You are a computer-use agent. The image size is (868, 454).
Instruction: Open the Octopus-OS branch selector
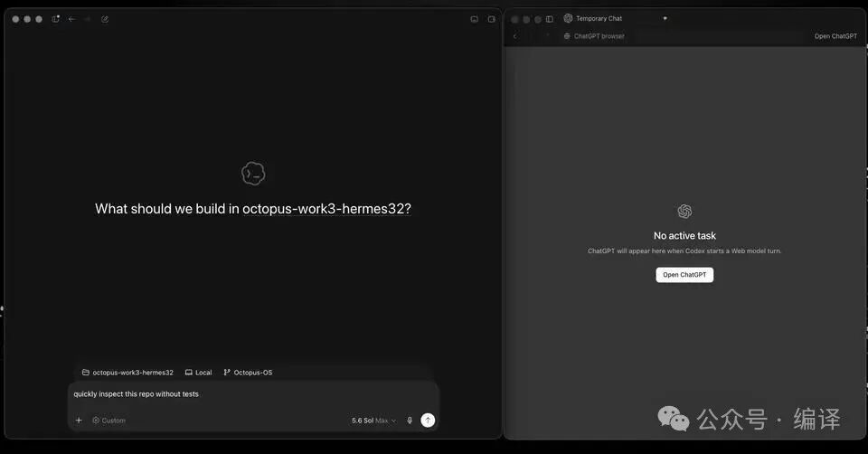coord(248,373)
